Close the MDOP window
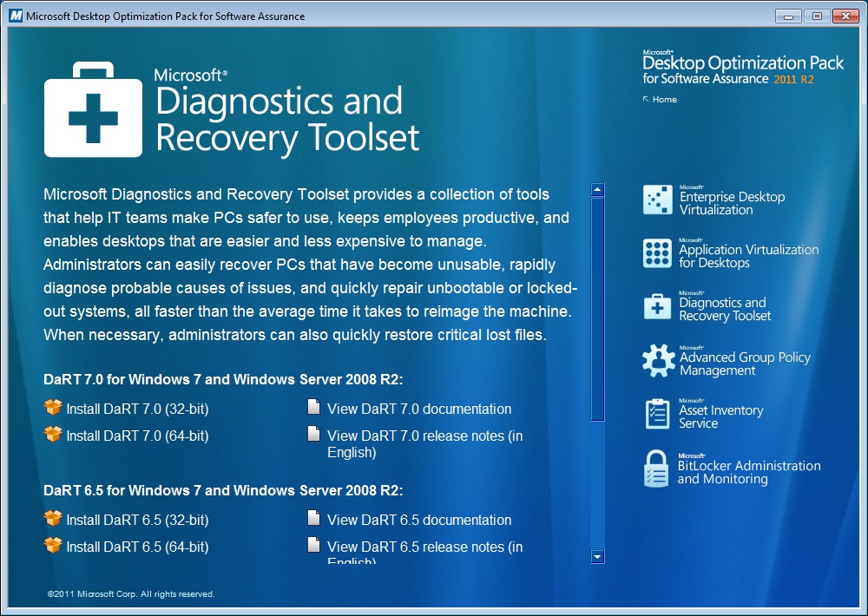Screen dimensions: 868x616 pos(845,16)
